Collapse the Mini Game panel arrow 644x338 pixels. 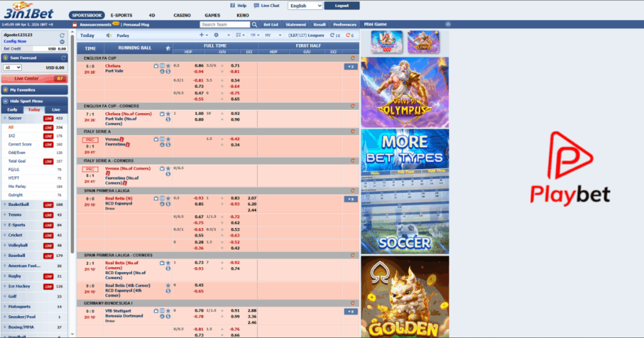[x=448, y=25]
